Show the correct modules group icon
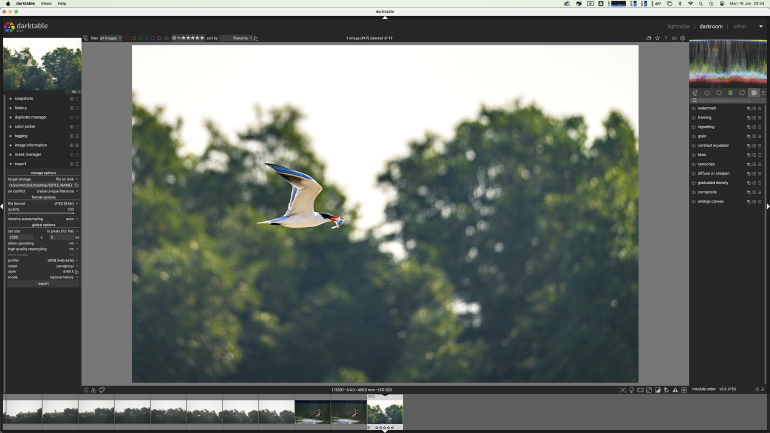Screen dimensions: 770x433 coord(742,93)
